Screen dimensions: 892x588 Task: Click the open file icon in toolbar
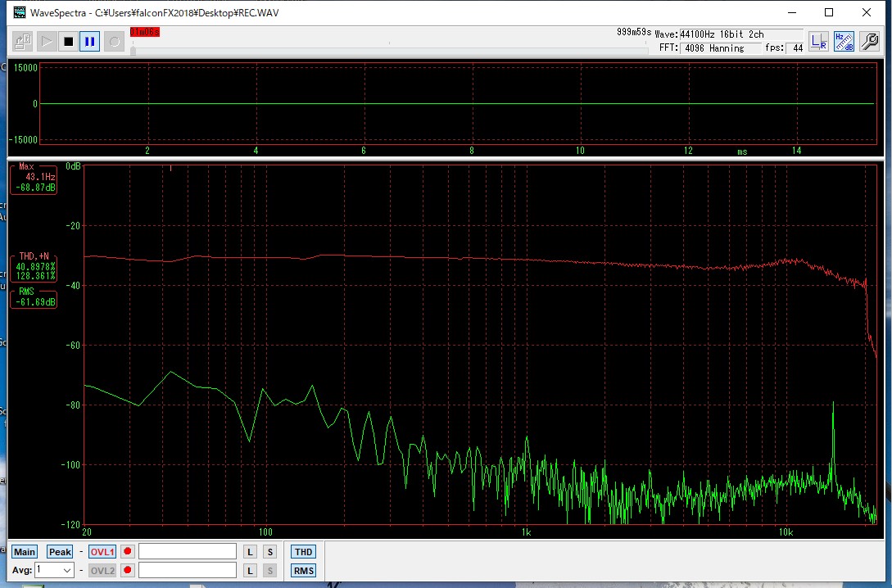pyautogui.click(x=23, y=41)
